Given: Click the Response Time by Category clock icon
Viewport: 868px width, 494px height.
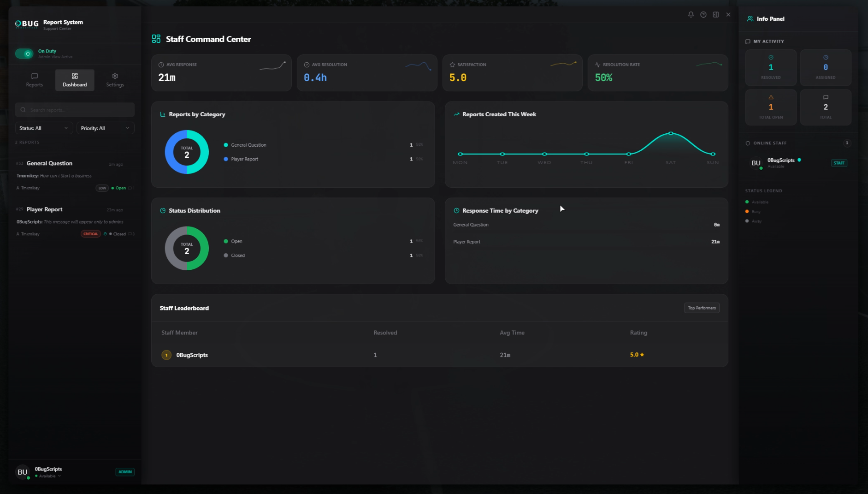Looking at the screenshot, I should coord(456,211).
